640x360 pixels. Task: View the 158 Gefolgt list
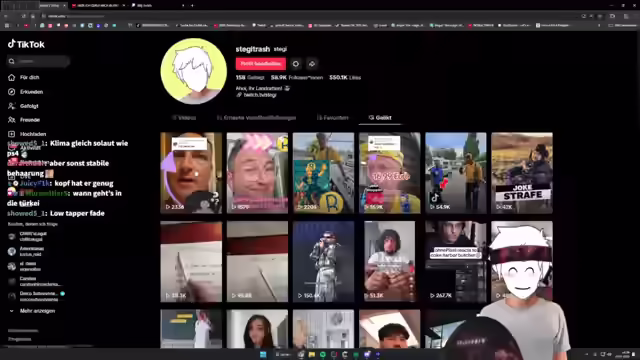pos(250,77)
